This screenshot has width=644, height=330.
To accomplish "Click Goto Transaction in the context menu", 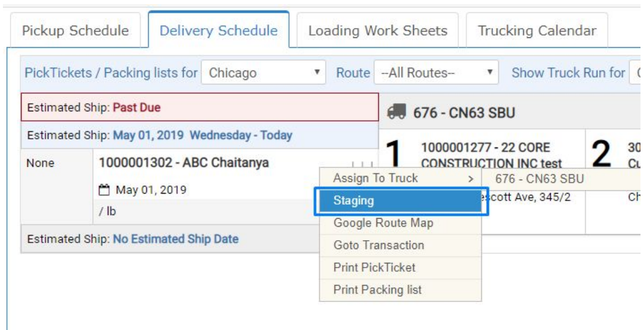I will pos(400,245).
